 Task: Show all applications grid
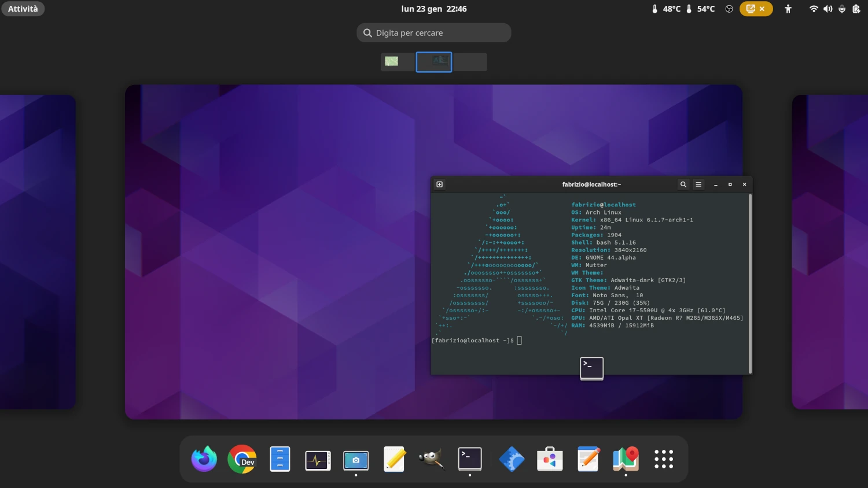pyautogui.click(x=664, y=459)
